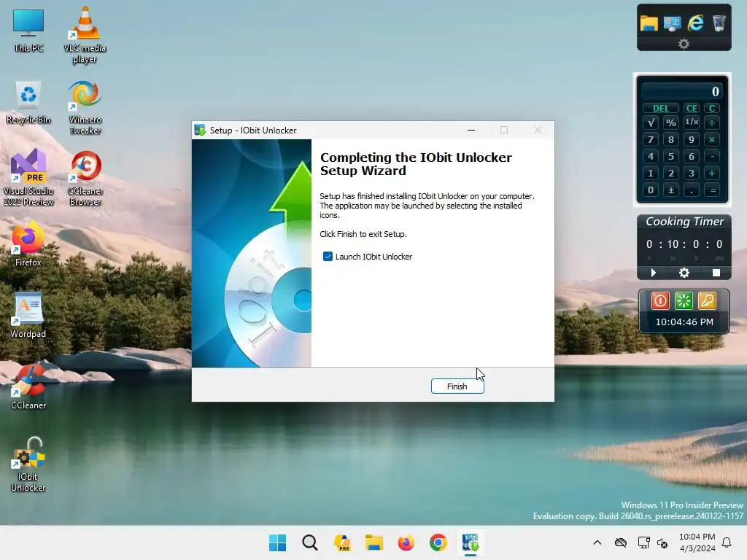The width and height of the screenshot is (747, 560).
Task: Select the Recycle Bin desktop icon
Action: click(x=28, y=102)
